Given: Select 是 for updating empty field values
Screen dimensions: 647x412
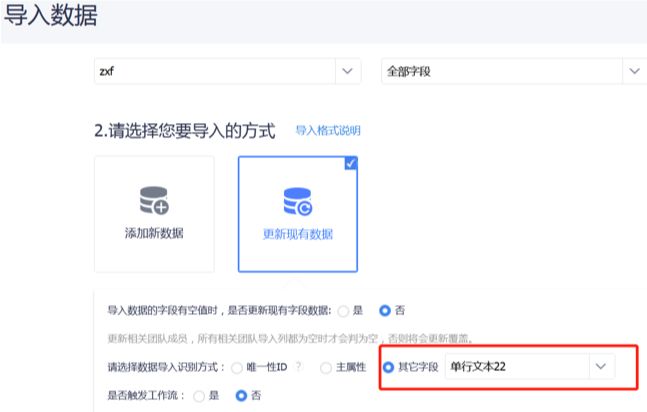Looking at the screenshot, I should [343, 310].
